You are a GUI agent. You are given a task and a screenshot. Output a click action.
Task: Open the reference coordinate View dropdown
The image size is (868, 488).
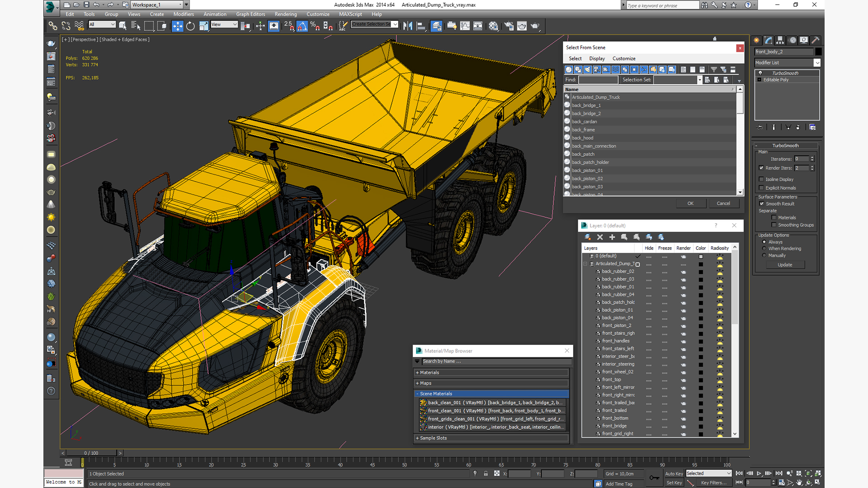[x=224, y=24]
